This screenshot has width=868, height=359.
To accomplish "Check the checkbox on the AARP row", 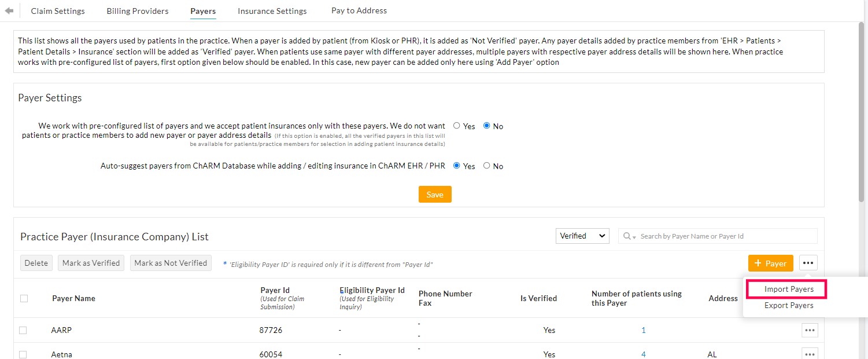I will click(x=24, y=330).
